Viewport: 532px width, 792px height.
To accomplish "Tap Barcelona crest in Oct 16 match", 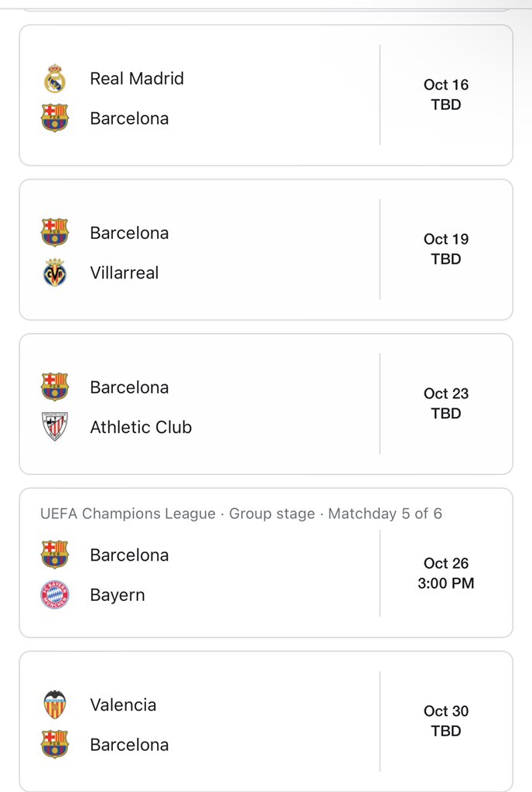I will [54, 118].
